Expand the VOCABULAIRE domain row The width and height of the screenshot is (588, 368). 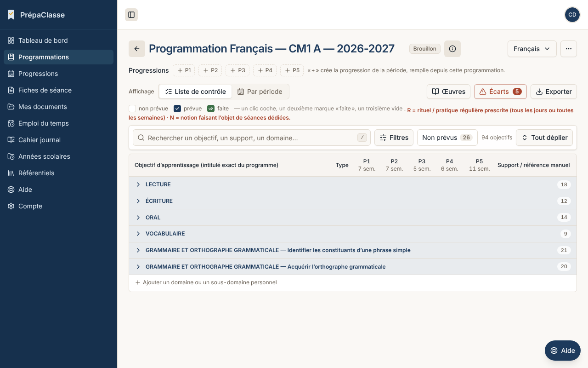(x=353, y=234)
